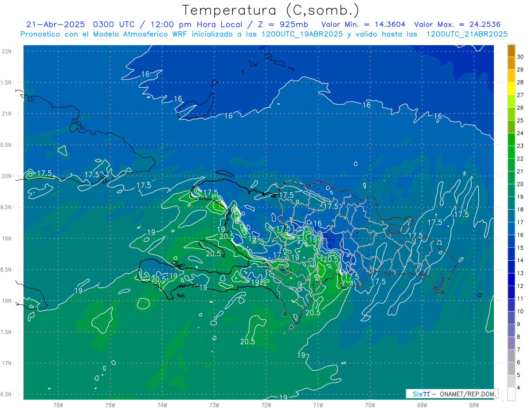Click the "69W" longitude axis label
Image resolution: width=532 pixels, height=411 pixels.
(422, 405)
